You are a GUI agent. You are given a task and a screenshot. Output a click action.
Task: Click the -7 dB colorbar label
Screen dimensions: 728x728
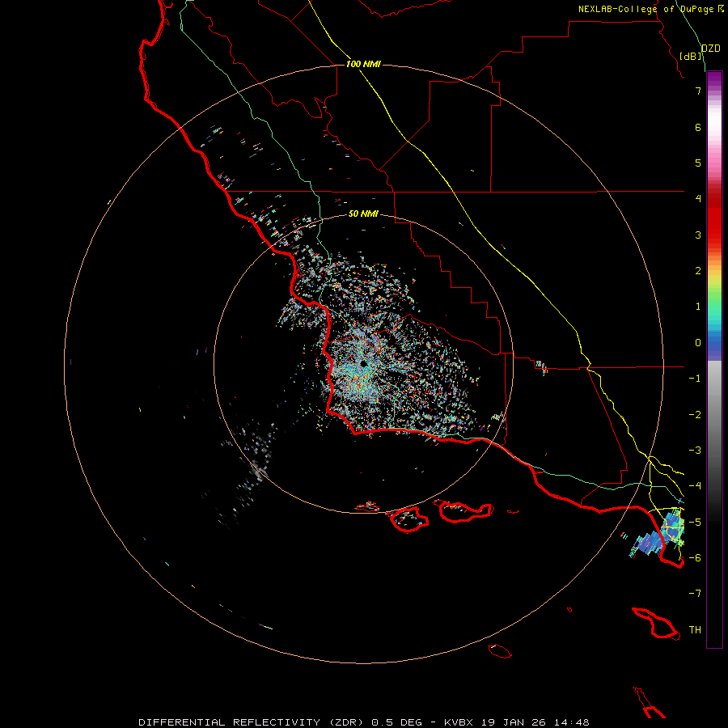695,594
